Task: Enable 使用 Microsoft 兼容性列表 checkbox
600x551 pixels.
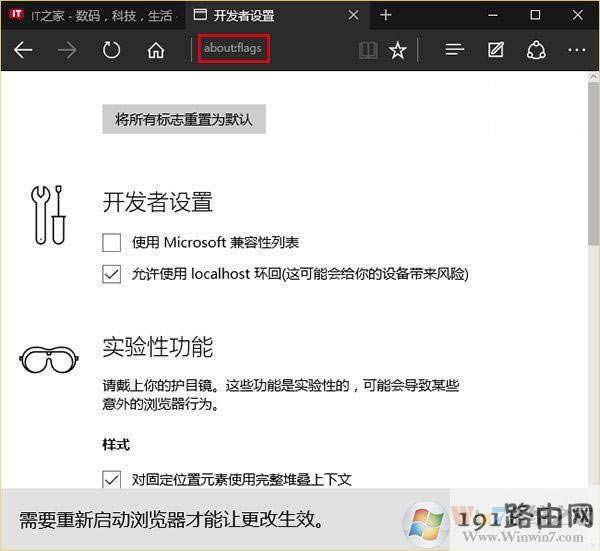Action: [112, 242]
